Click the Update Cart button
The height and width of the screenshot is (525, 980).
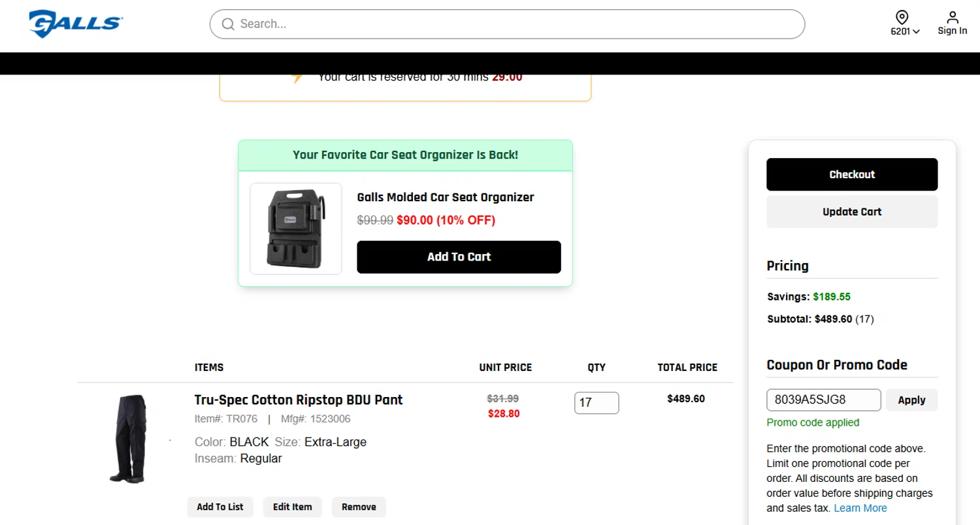pyautogui.click(x=851, y=212)
